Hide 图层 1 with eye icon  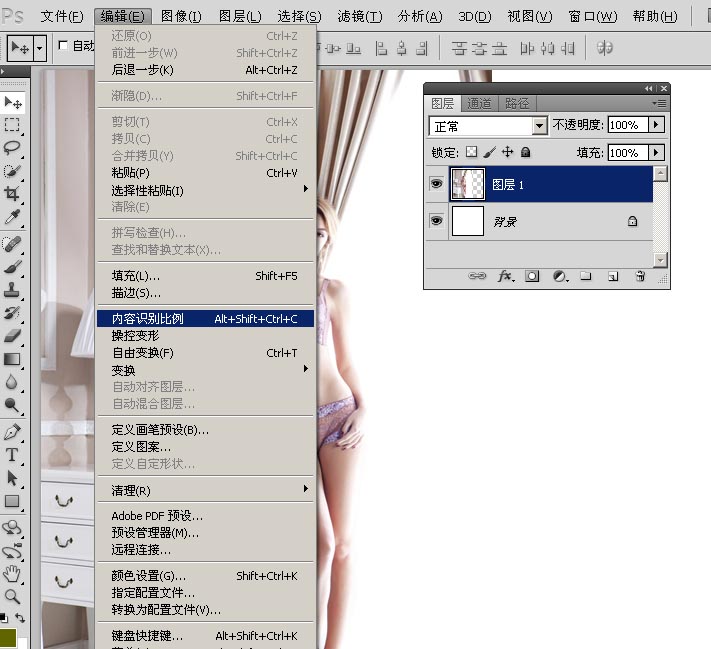[x=437, y=184]
